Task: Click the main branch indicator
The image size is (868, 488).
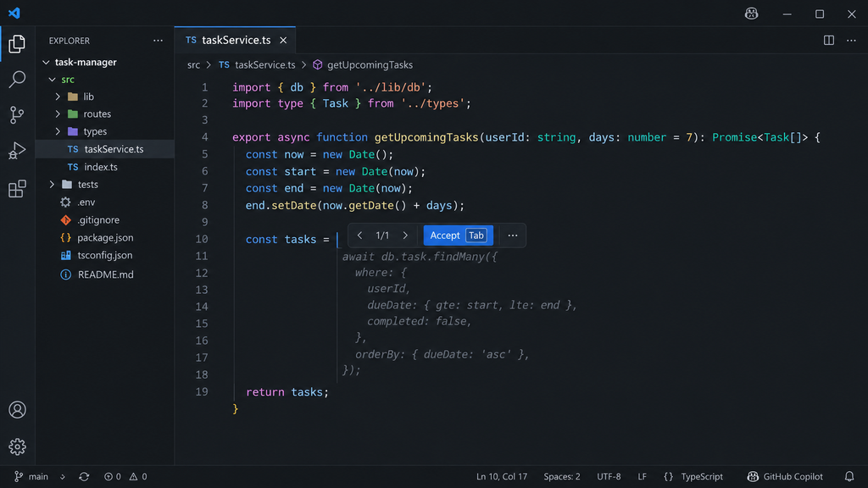Action: click(31, 476)
